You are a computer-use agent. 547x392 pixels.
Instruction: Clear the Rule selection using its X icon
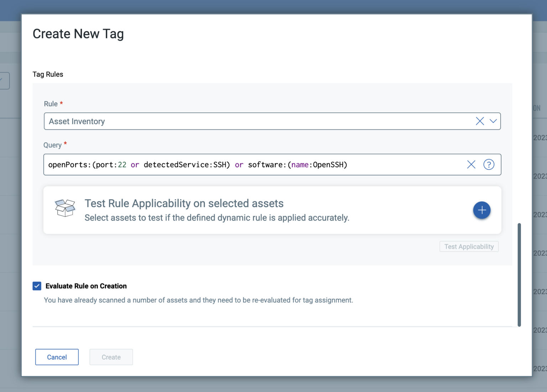pyautogui.click(x=480, y=121)
